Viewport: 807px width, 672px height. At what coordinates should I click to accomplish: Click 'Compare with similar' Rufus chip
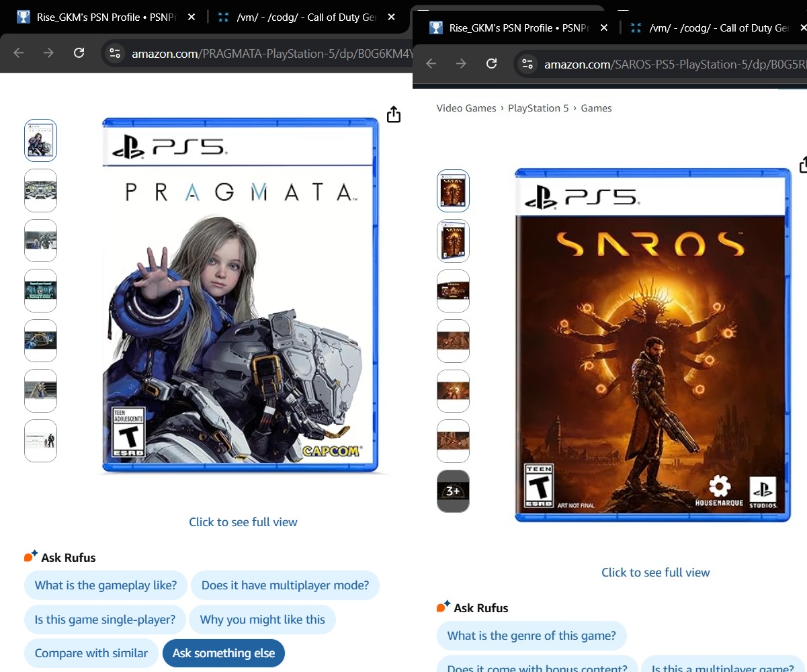(x=91, y=653)
